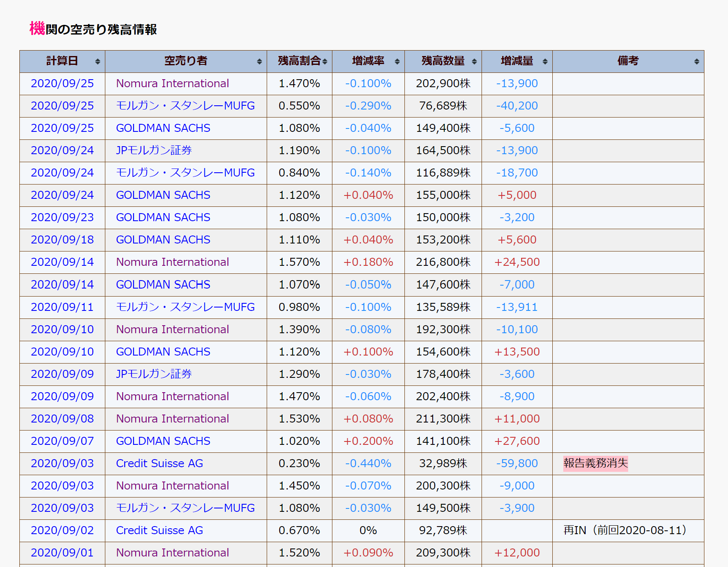The height and width of the screenshot is (567, 728).
Task: Open GOLDMAN SACHS link in 2020/09/14 row
Action: [x=163, y=285]
